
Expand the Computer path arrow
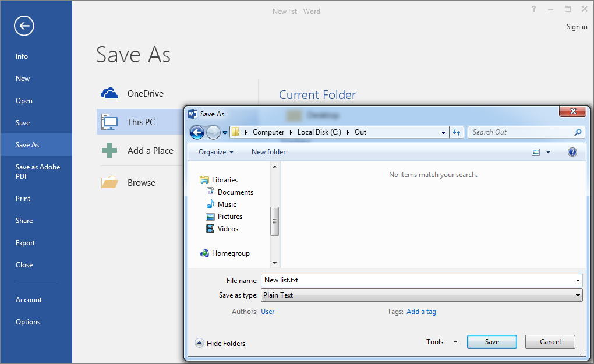click(x=291, y=132)
